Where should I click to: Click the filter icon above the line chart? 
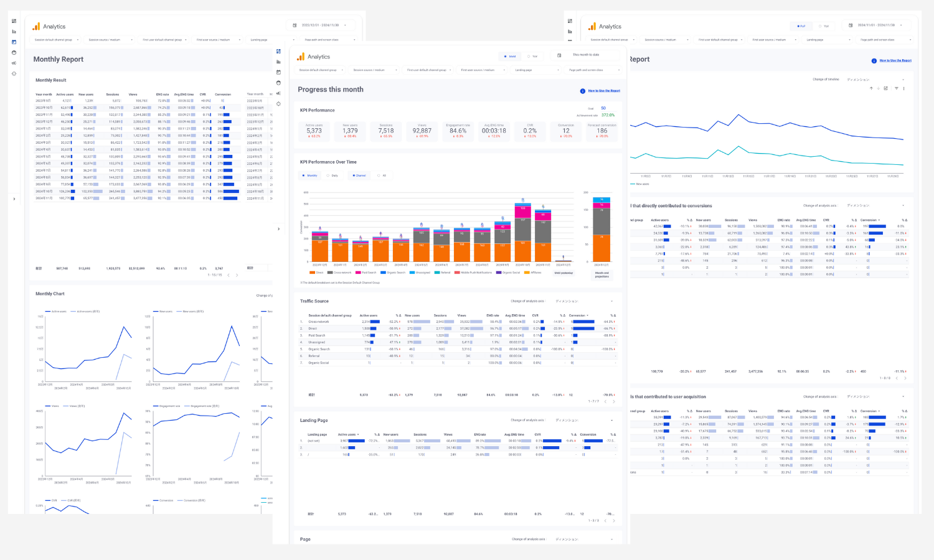[x=896, y=88]
